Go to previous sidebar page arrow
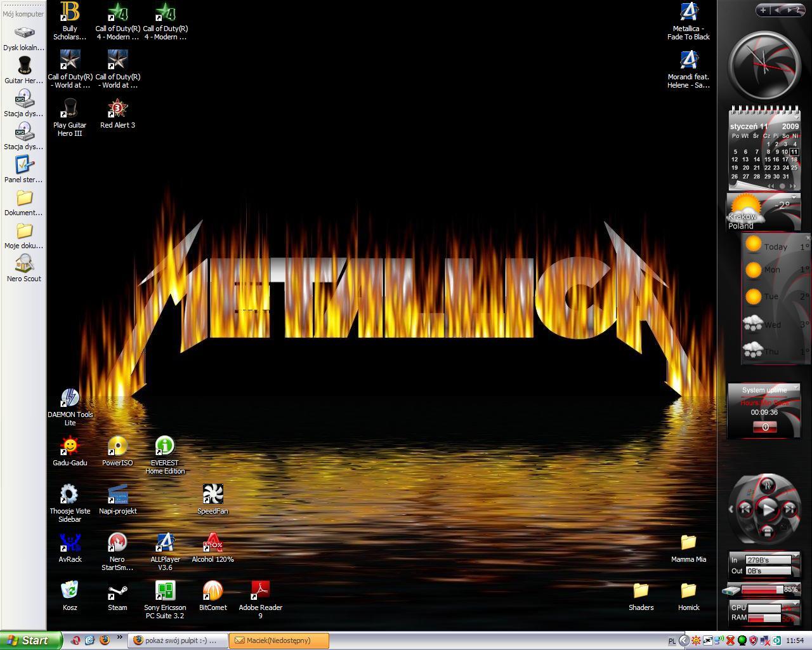The width and height of the screenshot is (812, 650). (x=778, y=10)
